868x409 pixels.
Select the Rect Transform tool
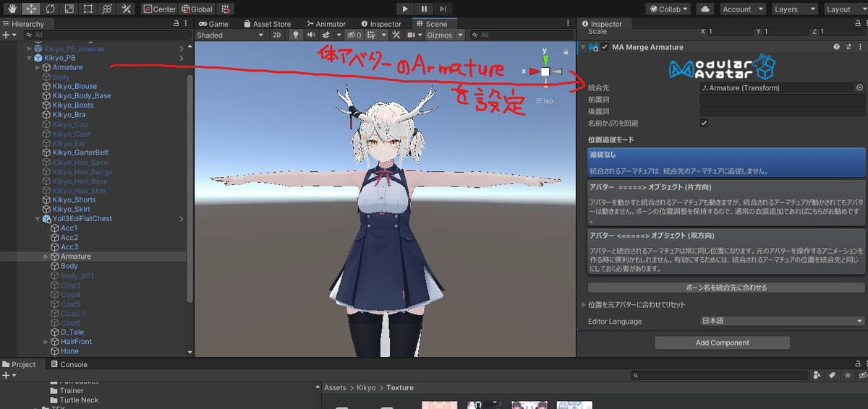(88, 9)
